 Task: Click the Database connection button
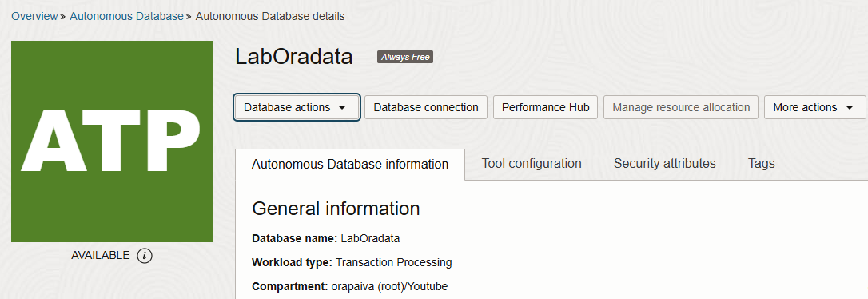[426, 107]
